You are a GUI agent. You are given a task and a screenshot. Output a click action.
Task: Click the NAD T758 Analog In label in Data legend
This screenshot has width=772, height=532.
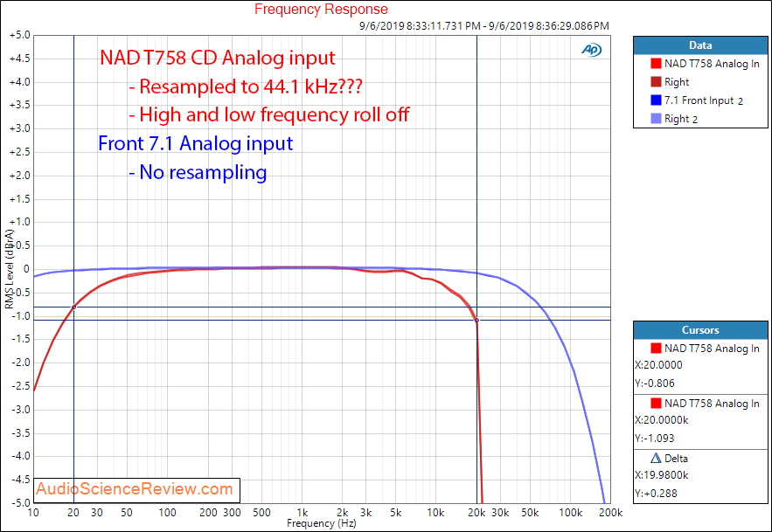pos(712,64)
